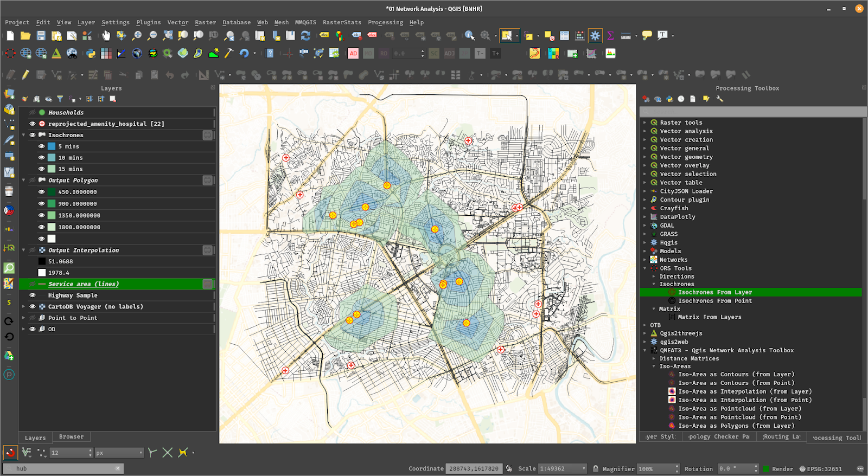Hide the Highway Sample layer
This screenshot has height=476, width=868.
tap(33, 295)
